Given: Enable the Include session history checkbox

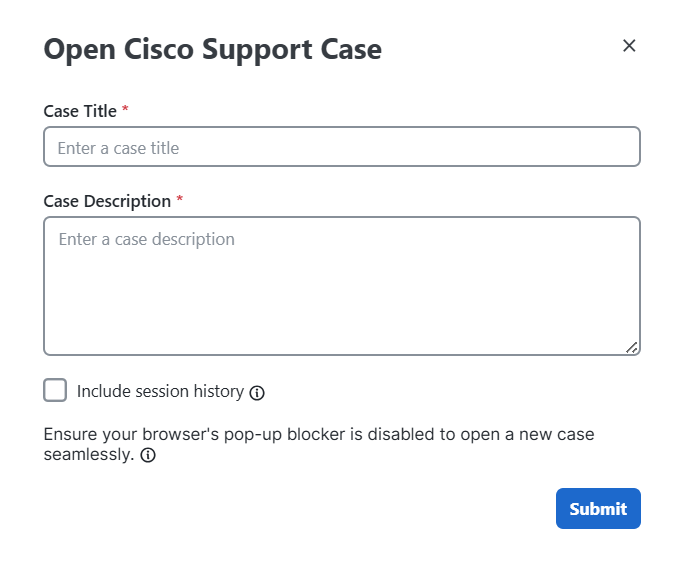Looking at the screenshot, I should tap(55, 391).
